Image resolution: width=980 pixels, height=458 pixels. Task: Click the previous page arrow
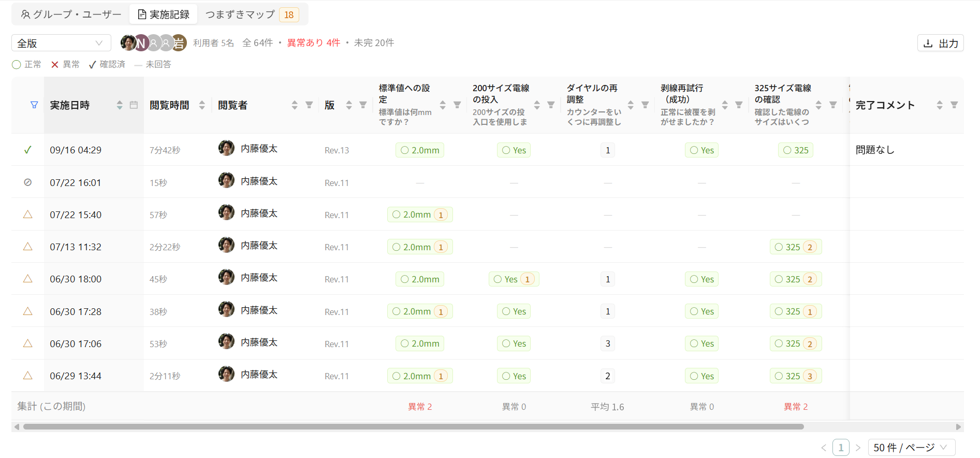(824, 448)
